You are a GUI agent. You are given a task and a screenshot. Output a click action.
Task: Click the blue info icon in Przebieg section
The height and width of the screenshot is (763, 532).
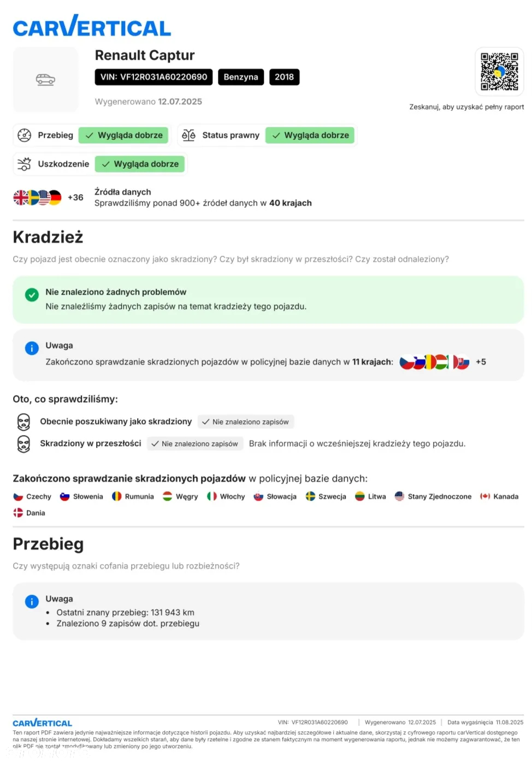(x=32, y=601)
